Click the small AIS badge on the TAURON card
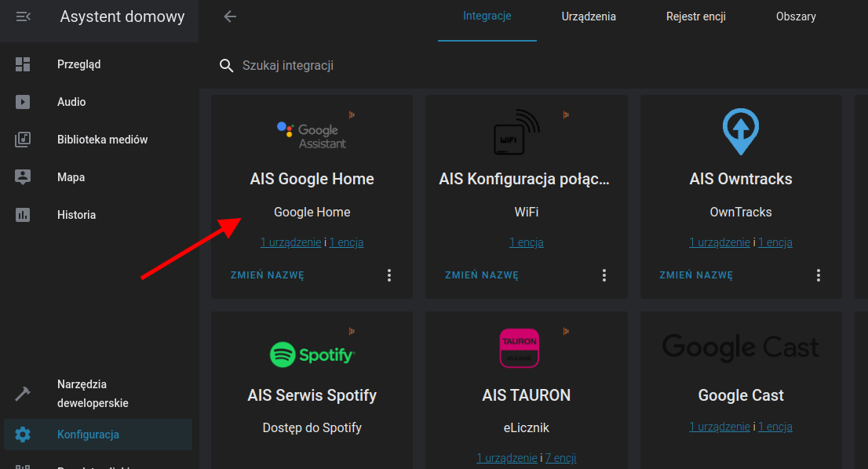Viewport: 868px width, 469px height. point(566,331)
